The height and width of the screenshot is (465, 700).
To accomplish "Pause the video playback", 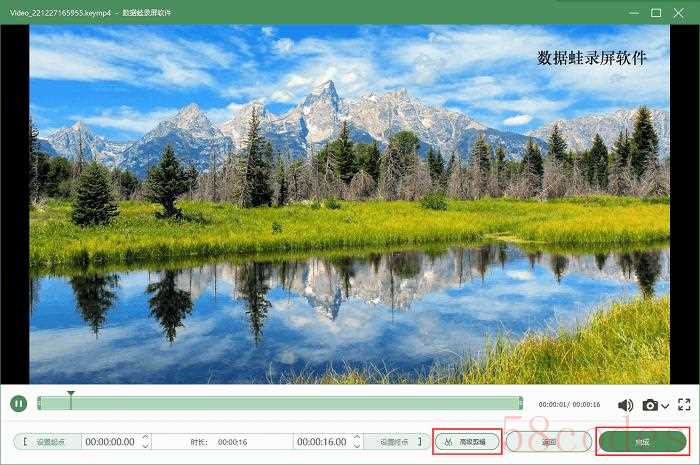I will tap(18, 404).
